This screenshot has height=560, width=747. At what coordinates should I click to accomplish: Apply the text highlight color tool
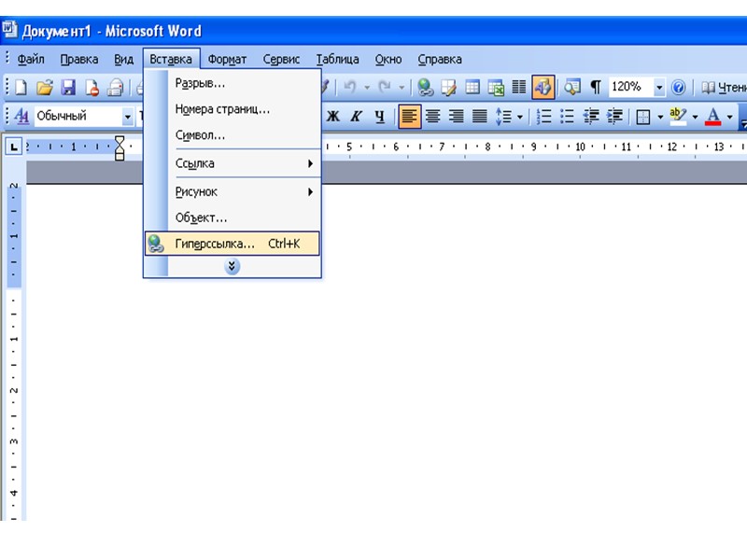678,116
